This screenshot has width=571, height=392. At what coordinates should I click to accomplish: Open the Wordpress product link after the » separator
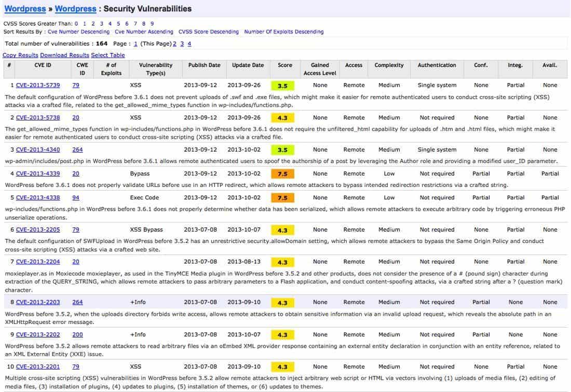click(76, 9)
